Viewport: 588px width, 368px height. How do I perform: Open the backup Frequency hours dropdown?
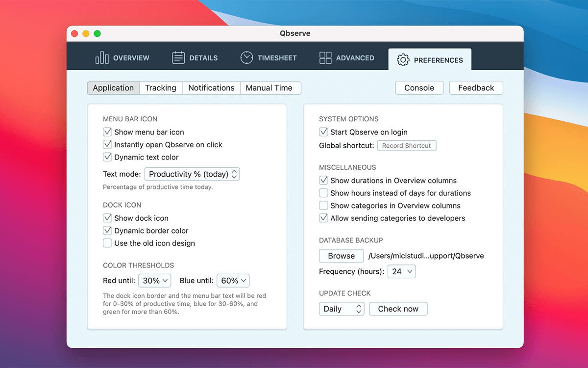pos(402,271)
